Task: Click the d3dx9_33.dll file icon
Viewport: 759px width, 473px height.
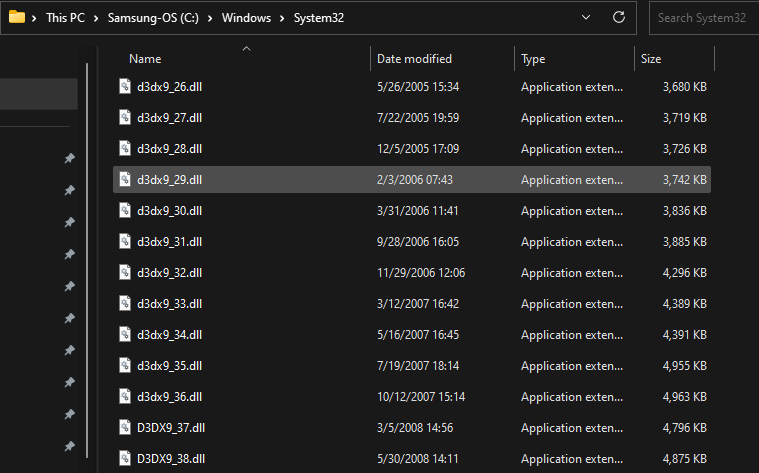Action: click(125, 304)
